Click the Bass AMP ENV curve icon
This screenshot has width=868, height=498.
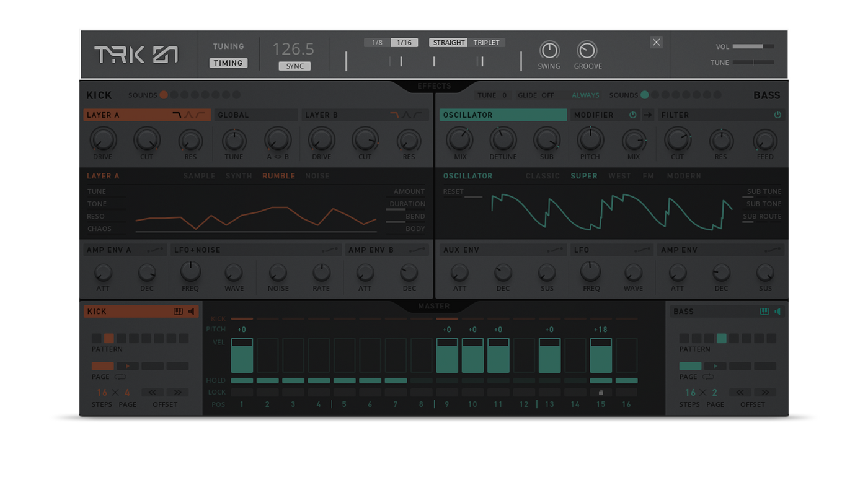tap(773, 250)
